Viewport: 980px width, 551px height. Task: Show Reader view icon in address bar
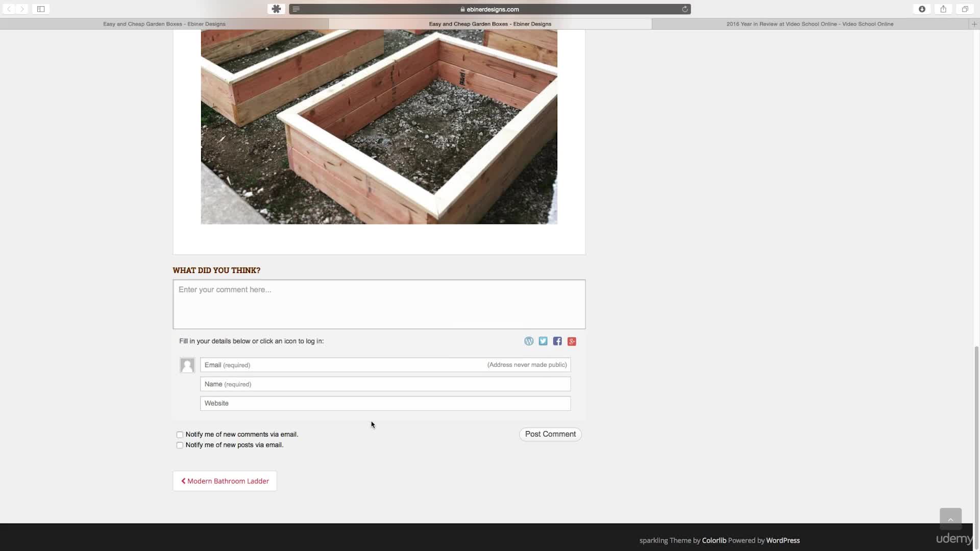pos(296,9)
